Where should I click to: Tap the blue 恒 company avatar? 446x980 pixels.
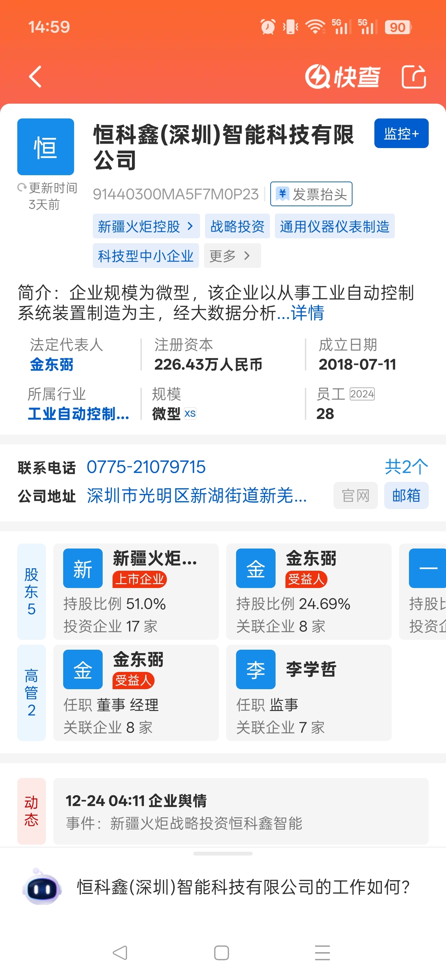[46, 146]
